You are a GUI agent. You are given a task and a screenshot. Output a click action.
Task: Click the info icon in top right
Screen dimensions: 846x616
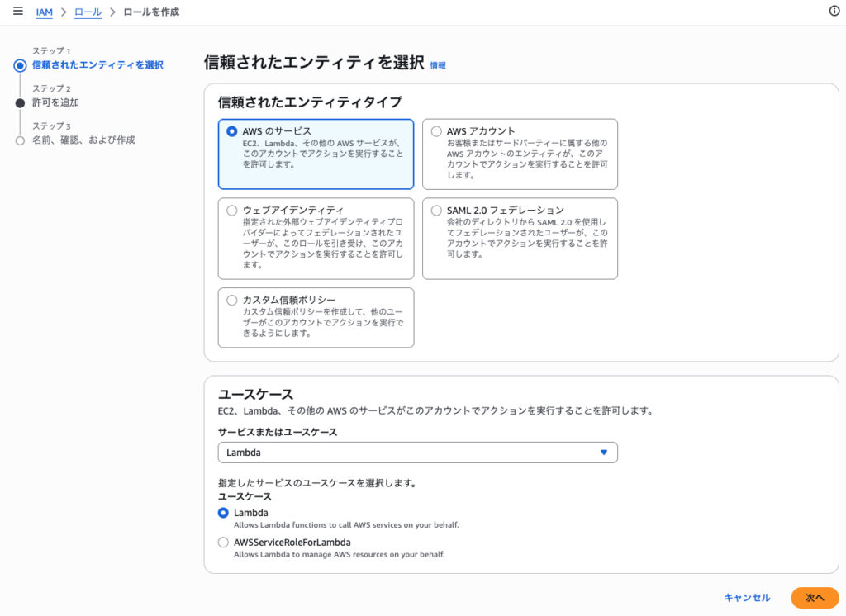tap(834, 11)
